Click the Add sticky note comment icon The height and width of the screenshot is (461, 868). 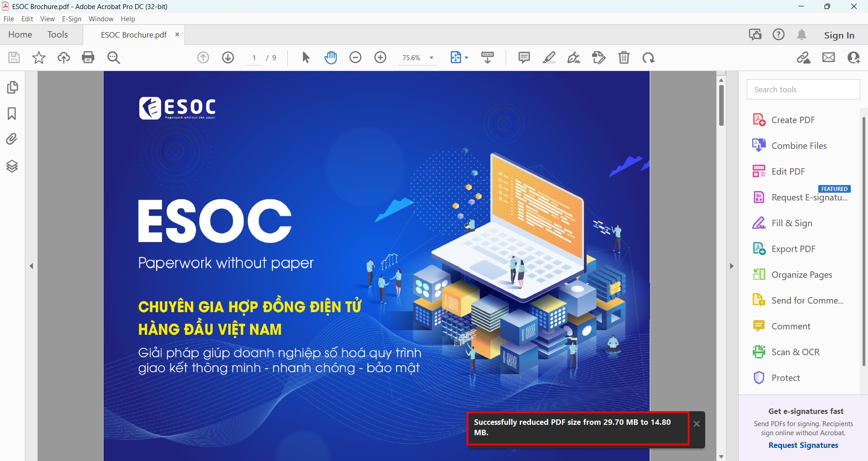point(524,57)
